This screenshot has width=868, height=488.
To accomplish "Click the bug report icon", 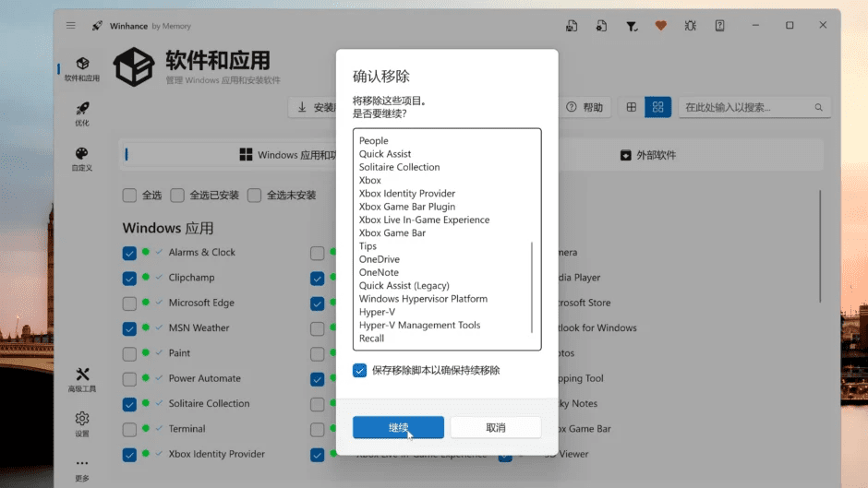I will (x=691, y=26).
